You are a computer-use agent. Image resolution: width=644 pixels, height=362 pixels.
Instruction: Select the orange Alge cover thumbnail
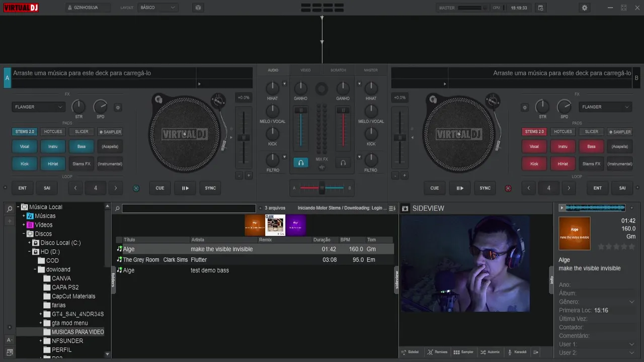[255, 225]
